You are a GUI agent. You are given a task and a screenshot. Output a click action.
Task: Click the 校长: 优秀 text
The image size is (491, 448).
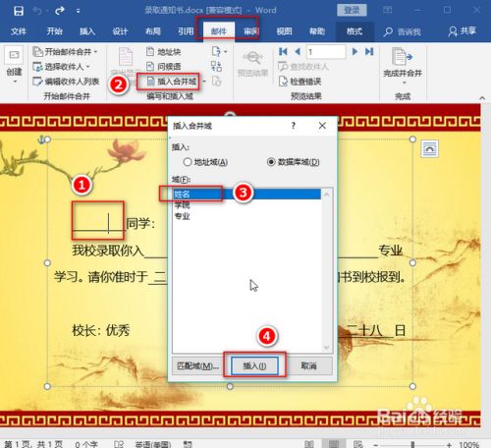(x=101, y=330)
